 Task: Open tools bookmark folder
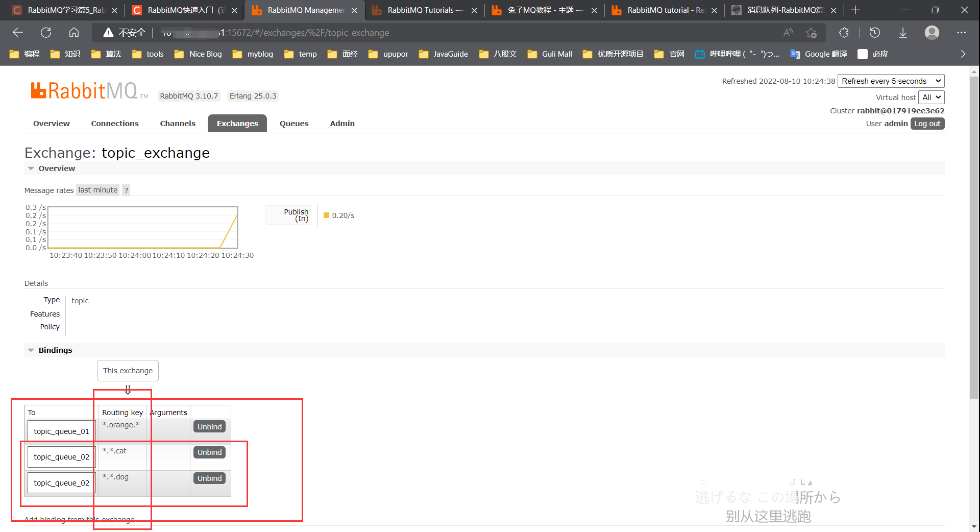coord(148,54)
